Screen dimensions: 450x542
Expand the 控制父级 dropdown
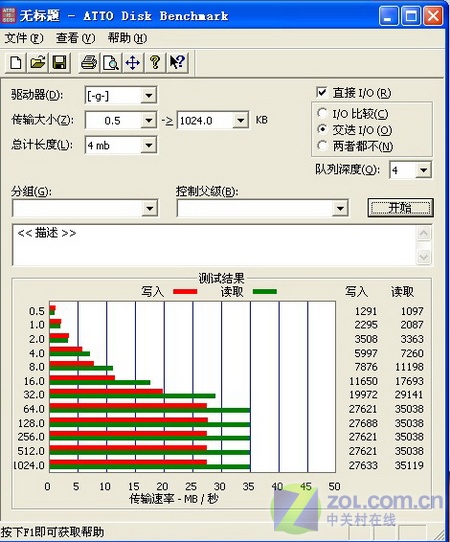pos(340,208)
